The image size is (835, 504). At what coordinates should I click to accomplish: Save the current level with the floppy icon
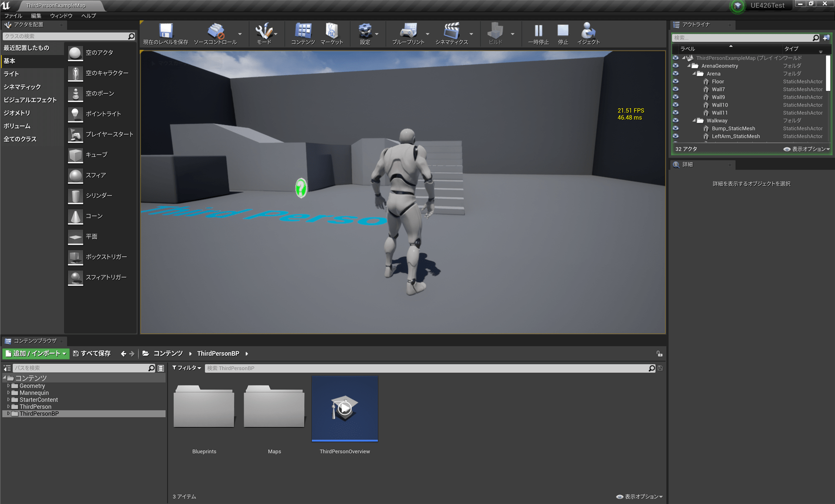(x=166, y=31)
